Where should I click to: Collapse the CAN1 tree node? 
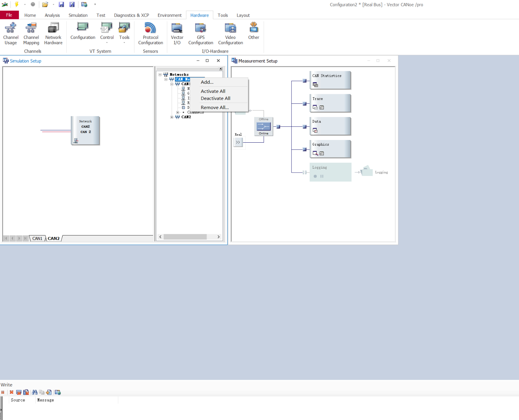[172, 84]
